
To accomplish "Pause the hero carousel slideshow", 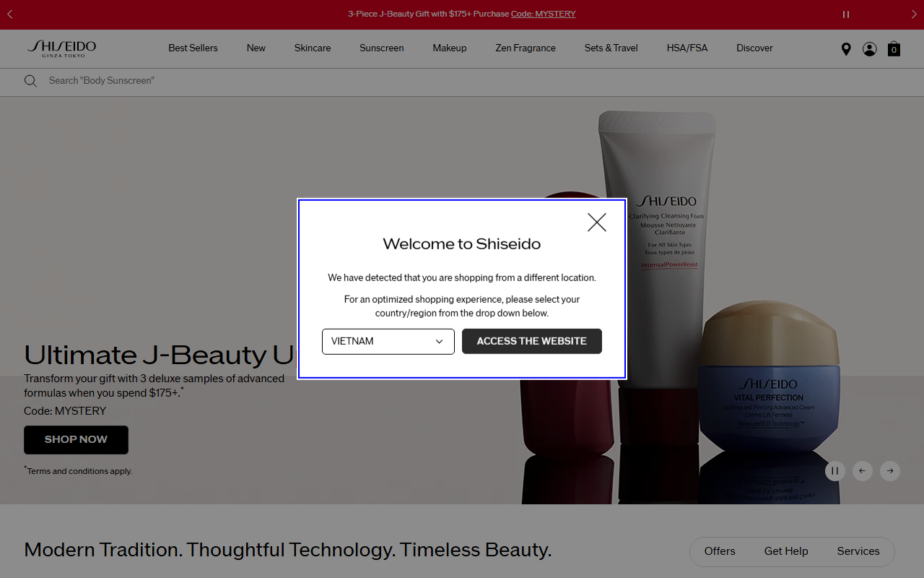I will point(834,471).
